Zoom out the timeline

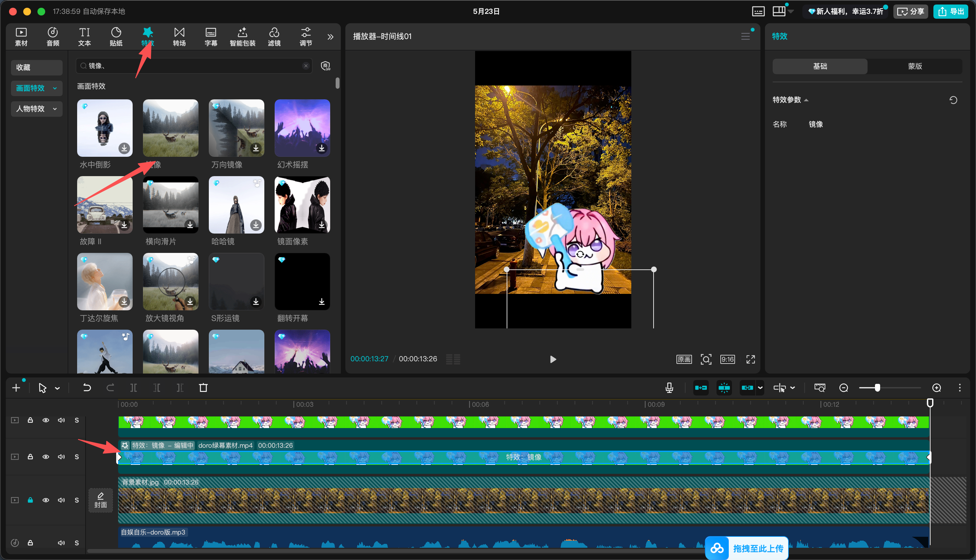(x=843, y=388)
